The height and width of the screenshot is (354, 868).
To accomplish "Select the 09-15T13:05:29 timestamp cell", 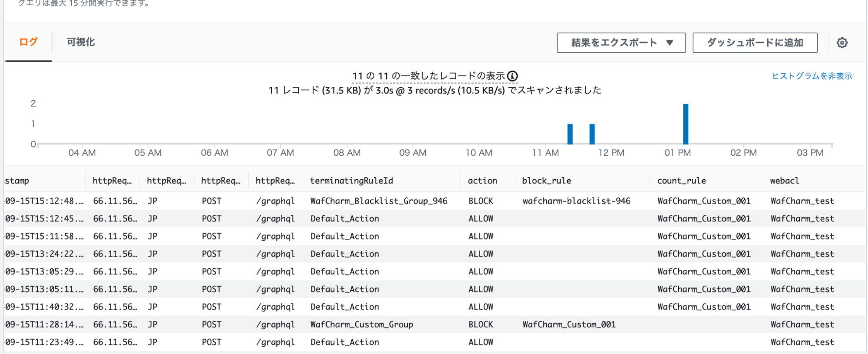I will 45,272.
